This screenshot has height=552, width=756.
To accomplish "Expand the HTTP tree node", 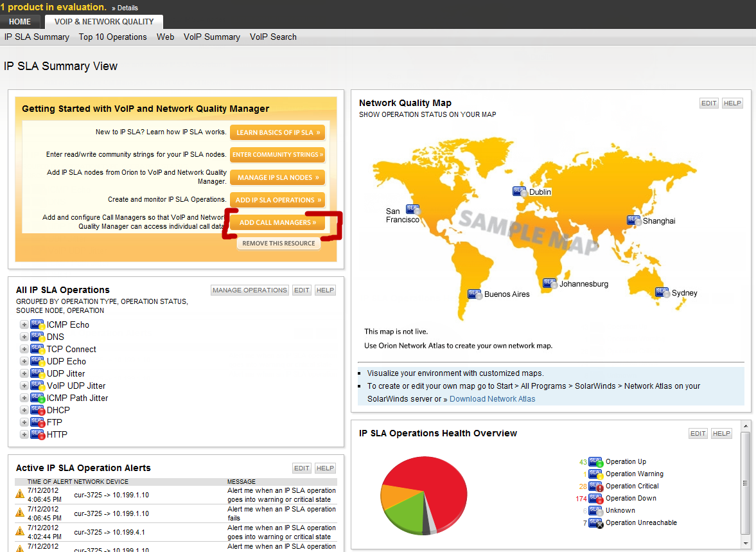I will click(x=24, y=434).
